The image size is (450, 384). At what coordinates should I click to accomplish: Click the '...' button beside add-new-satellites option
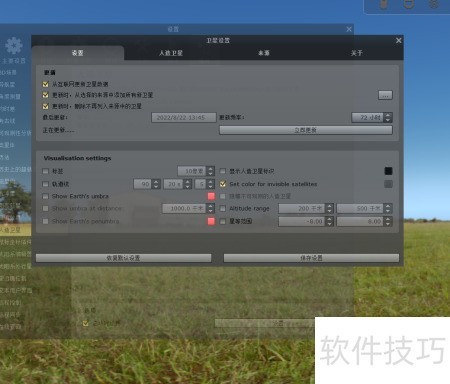(x=385, y=95)
